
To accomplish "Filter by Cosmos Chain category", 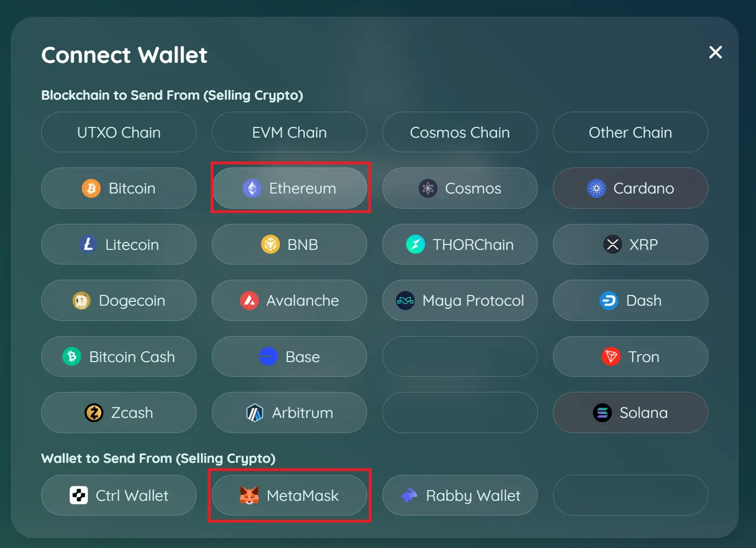I will [460, 132].
